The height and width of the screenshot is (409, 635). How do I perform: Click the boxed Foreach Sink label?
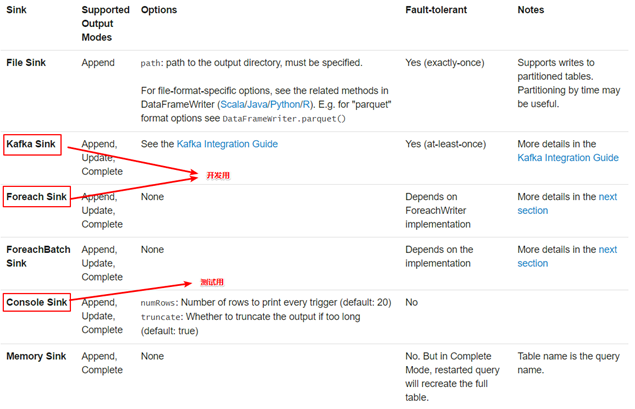(37, 197)
